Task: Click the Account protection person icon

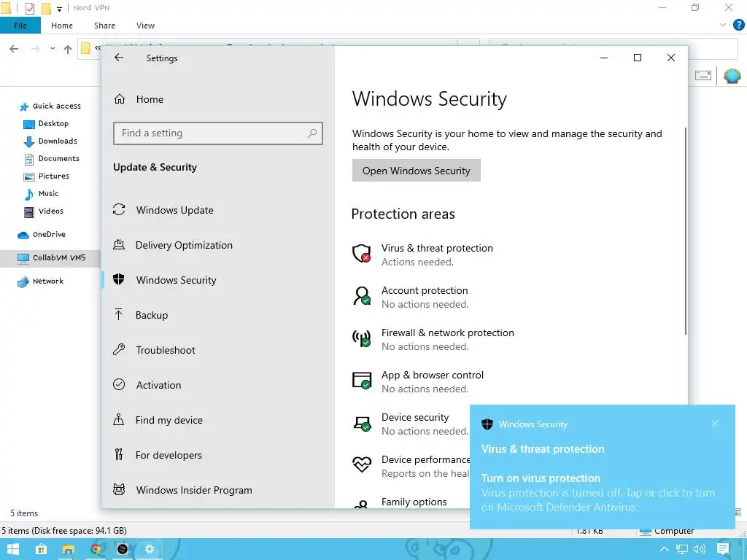Action: tap(362, 296)
